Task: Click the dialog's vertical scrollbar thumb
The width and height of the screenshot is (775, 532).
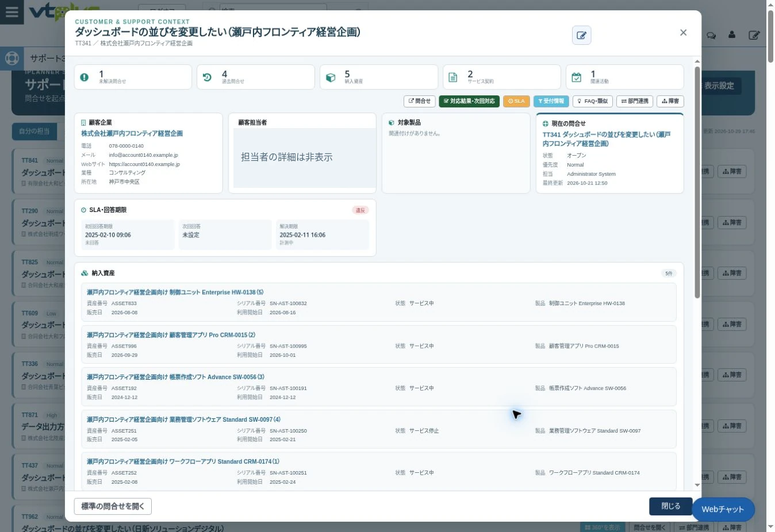Action: click(697, 182)
